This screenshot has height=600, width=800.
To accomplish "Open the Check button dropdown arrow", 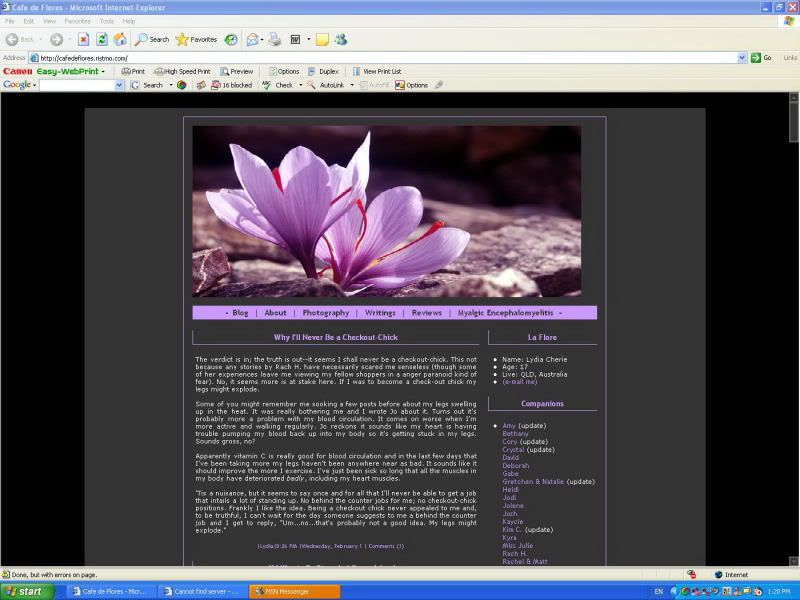I will click(301, 85).
